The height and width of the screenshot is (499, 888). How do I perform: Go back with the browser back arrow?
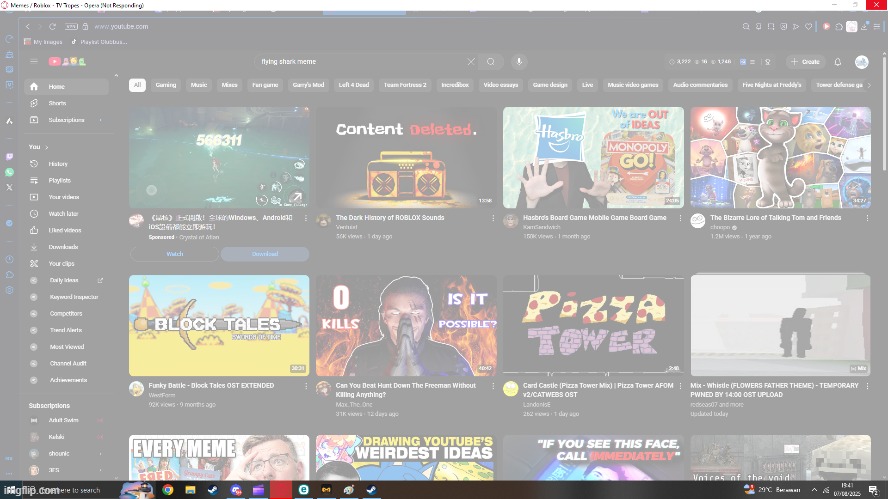tap(28, 27)
